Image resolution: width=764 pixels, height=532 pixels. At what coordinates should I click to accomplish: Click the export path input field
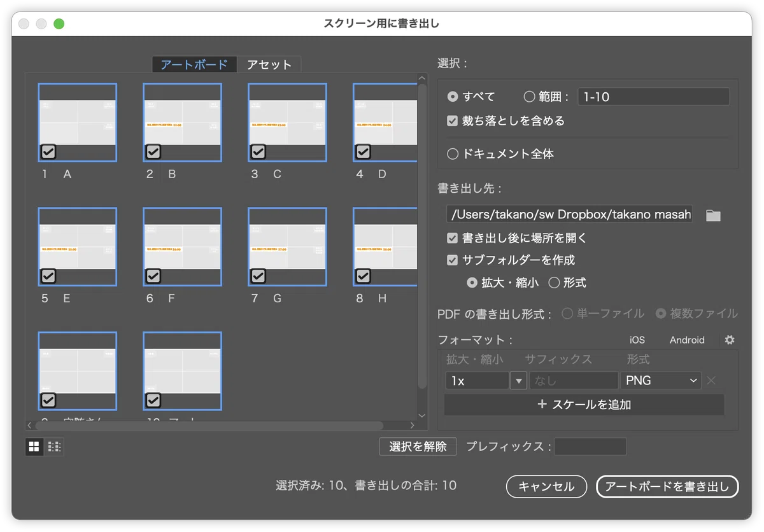pos(570,214)
